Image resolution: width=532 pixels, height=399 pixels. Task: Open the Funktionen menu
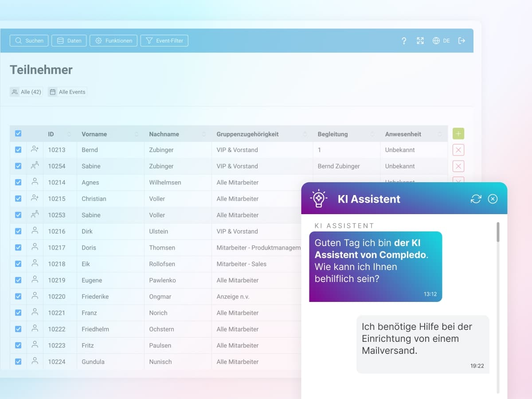pos(113,41)
